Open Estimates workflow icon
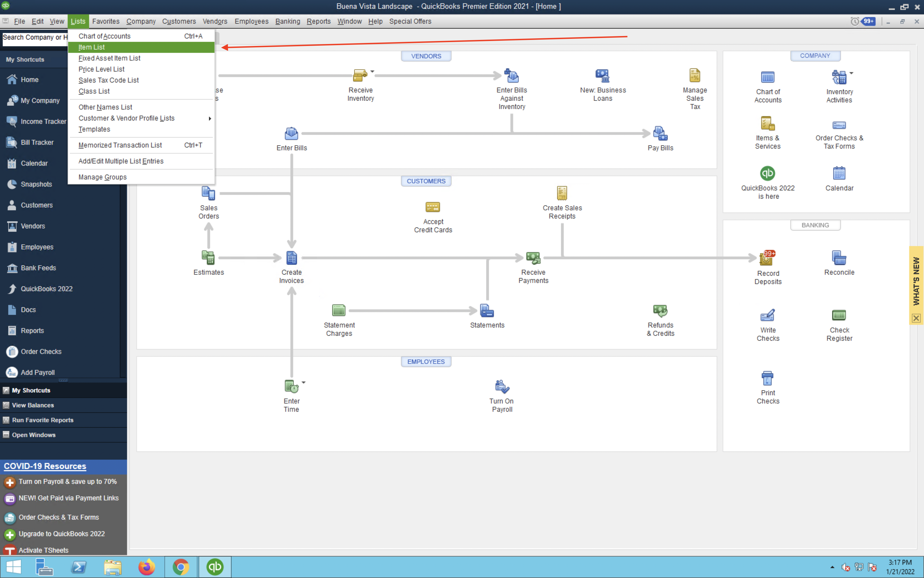 [x=208, y=258]
